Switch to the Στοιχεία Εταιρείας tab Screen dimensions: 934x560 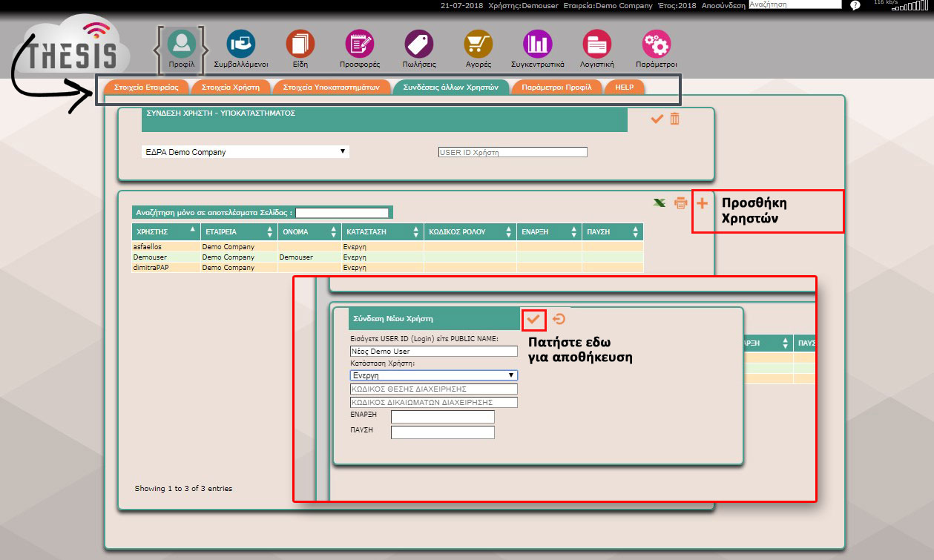point(146,87)
